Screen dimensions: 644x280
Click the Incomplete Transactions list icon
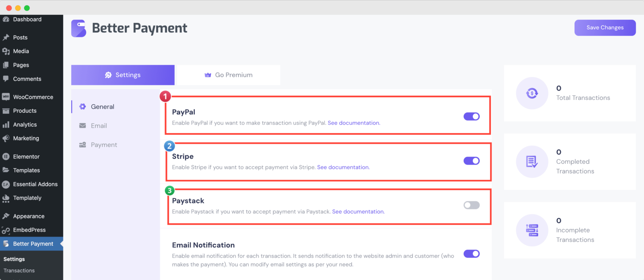pos(532,230)
